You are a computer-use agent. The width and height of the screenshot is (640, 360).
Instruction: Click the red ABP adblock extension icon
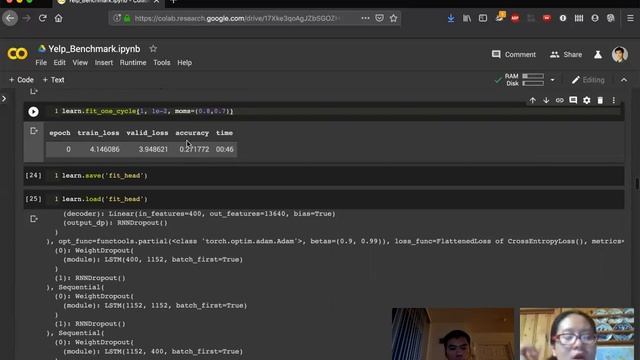pyautogui.click(x=515, y=18)
